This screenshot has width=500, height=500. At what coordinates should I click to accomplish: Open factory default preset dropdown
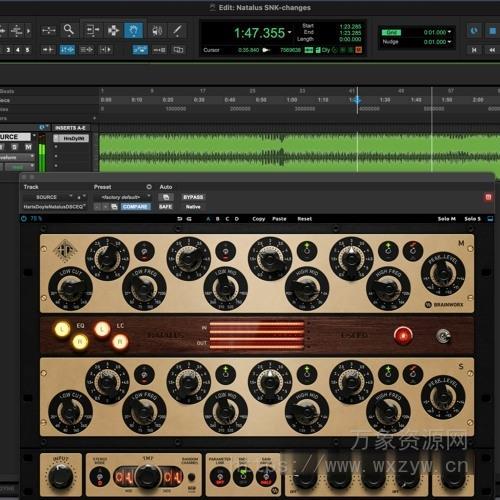[122, 197]
